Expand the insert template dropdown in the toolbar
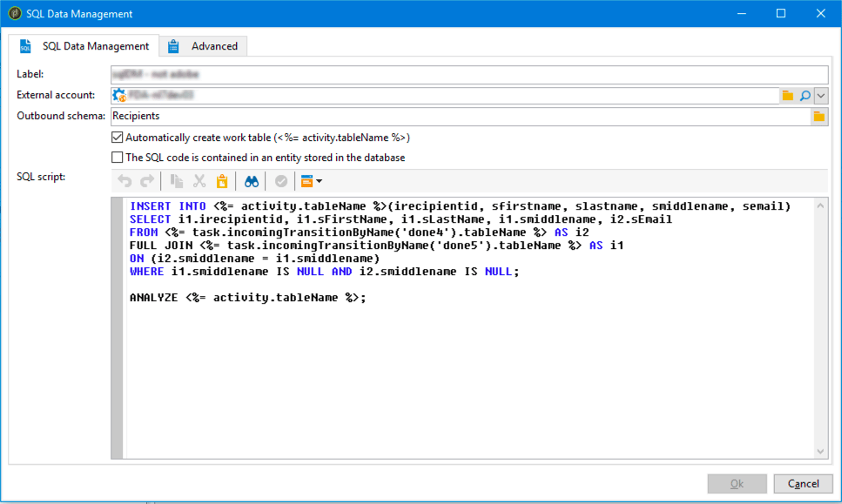This screenshot has width=842, height=504. click(319, 181)
